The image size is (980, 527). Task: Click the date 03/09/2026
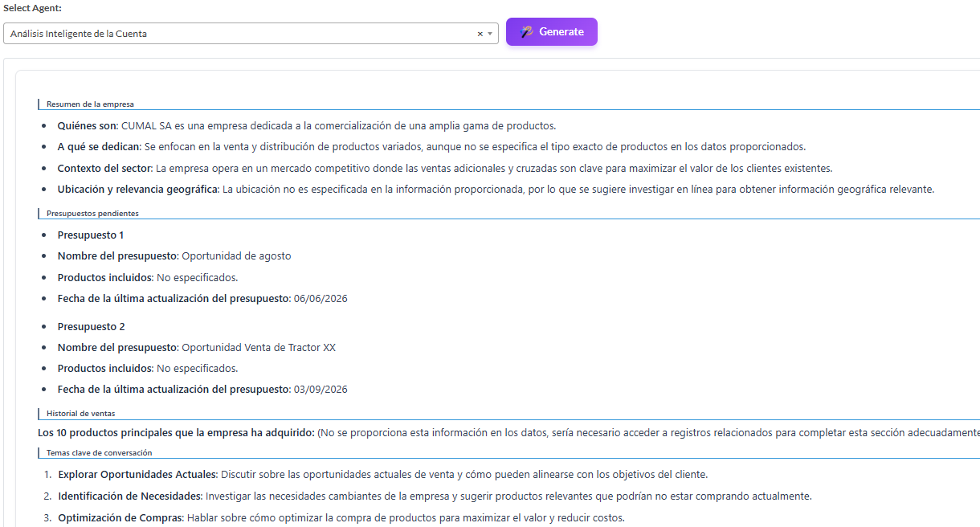[321, 390]
